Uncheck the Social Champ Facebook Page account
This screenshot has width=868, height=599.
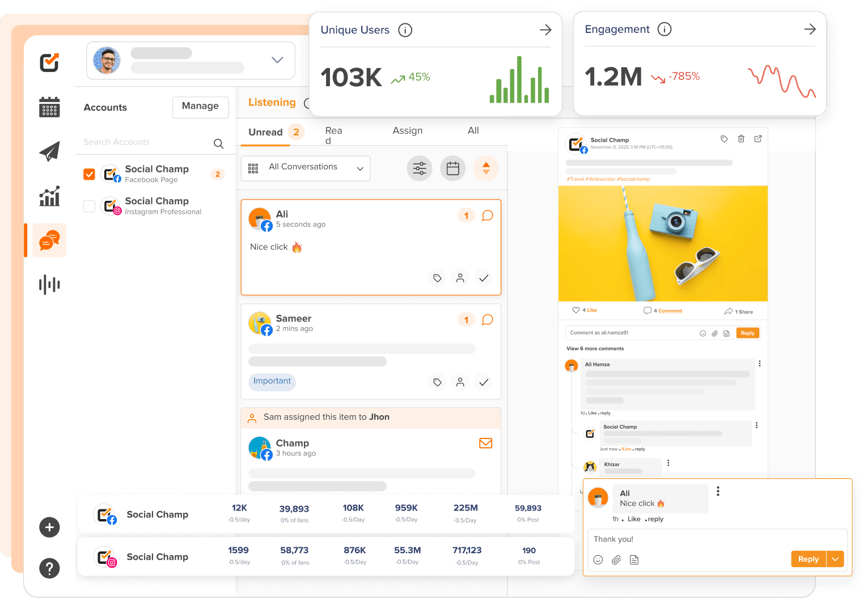click(x=89, y=174)
